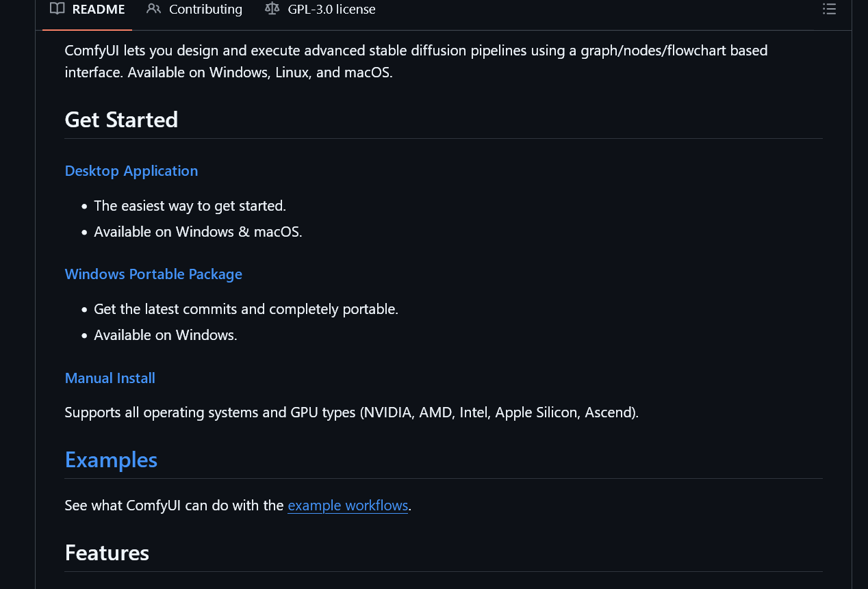Select the GPL-3.0 license tab label
Viewport: 868px width, 589px height.
331,10
